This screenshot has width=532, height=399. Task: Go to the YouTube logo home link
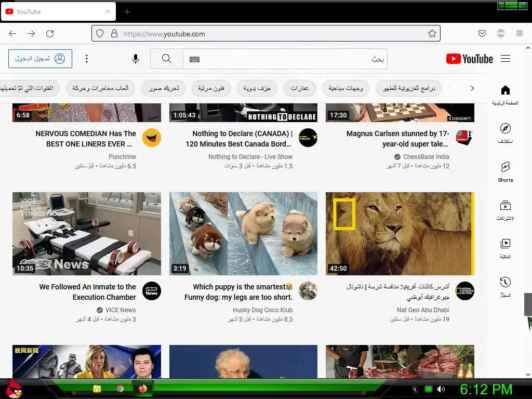pyautogui.click(x=469, y=59)
